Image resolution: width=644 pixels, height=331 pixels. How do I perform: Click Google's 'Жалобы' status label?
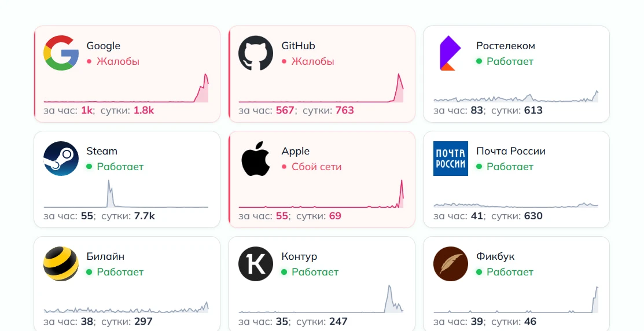(x=118, y=61)
